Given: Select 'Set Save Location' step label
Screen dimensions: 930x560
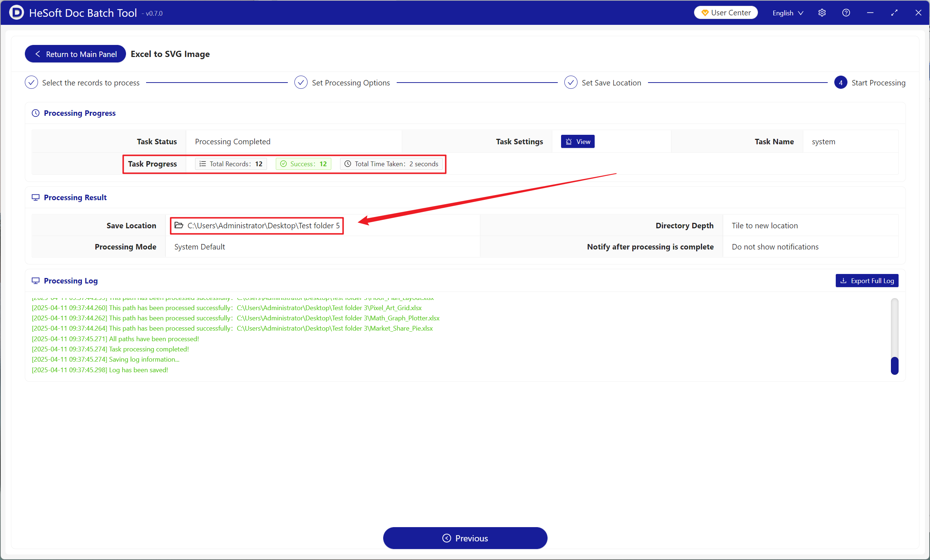Looking at the screenshot, I should (x=611, y=83).
